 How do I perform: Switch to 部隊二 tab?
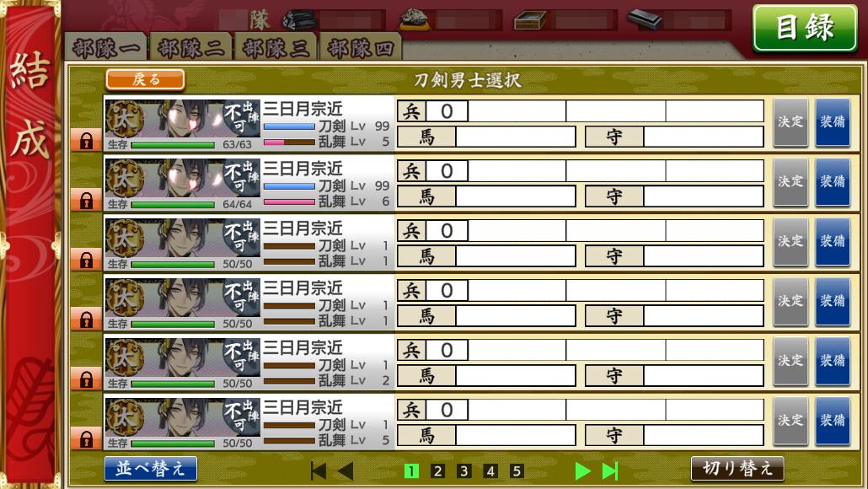(x=191, y=48)
